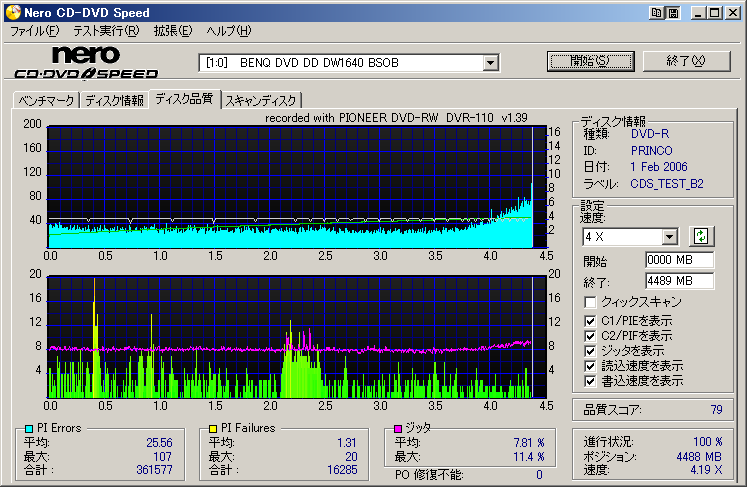Open the BENQ DVD drive selection dropdown
This screenshot has height=487, width=747.
pyautogui.click(x=490, y=63)
